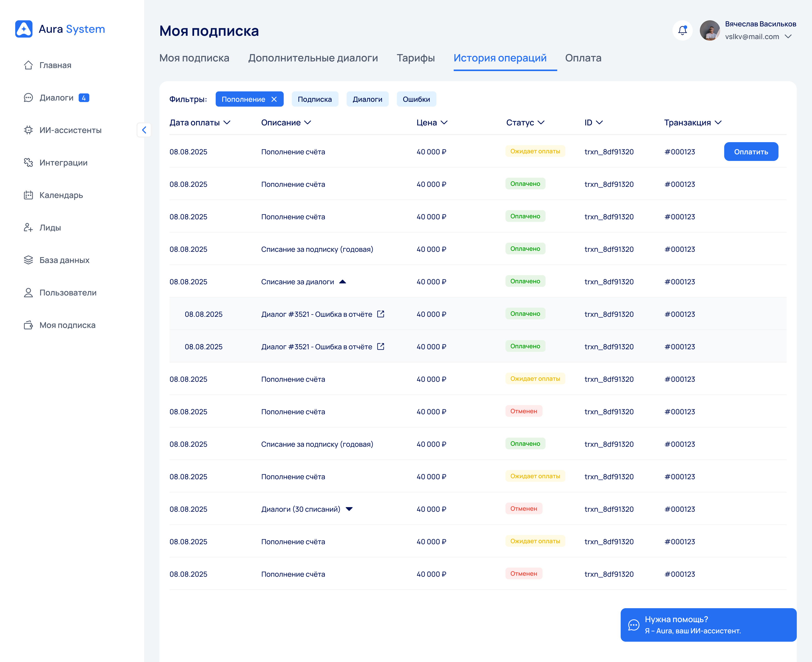Screen dimensions: 812x662
Task: Open Интеграции via the puzzle icon
Action: coord(28,162)
